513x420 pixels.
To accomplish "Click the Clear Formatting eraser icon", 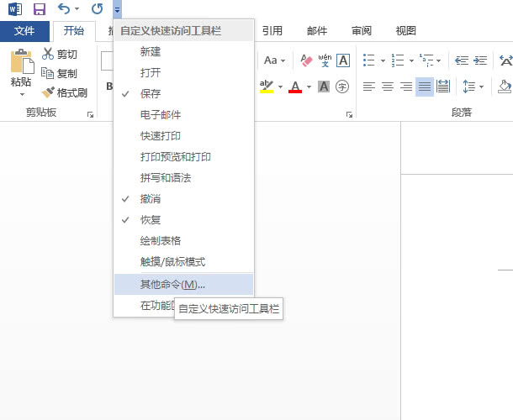I will tap(306, 60).
